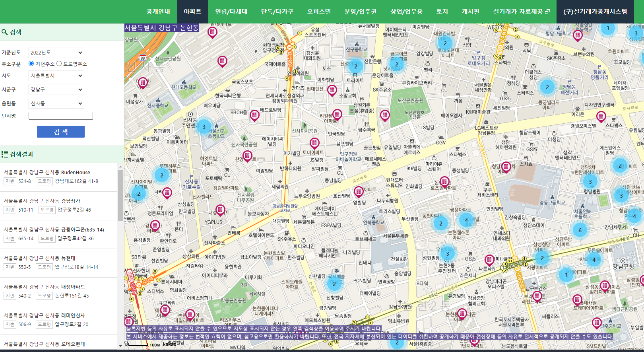Switch to the 오피스텔 tab
This screenshot has width=644, height=352.
[x=319, y=12]
